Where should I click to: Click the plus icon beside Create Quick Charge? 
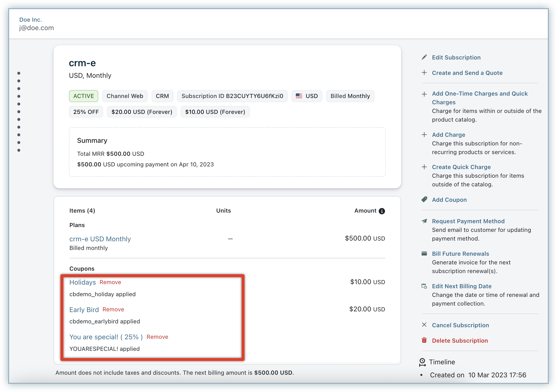pos(424,167)
